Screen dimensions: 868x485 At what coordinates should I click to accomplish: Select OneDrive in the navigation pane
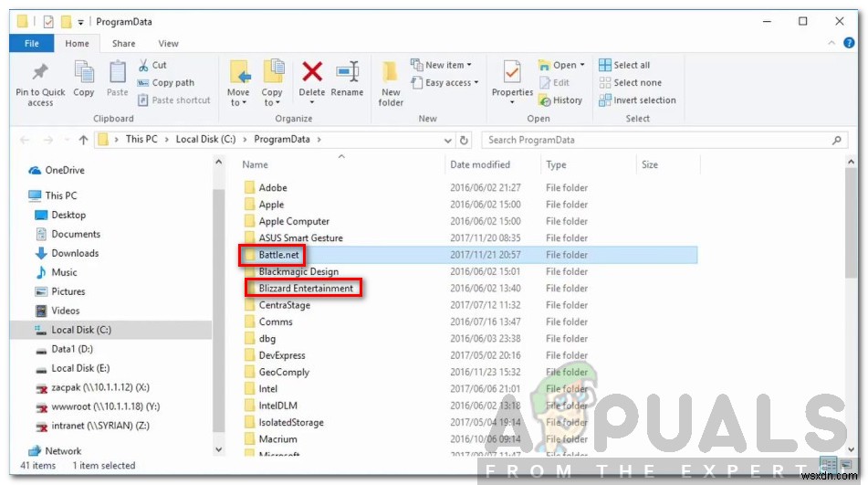point(57,171)
